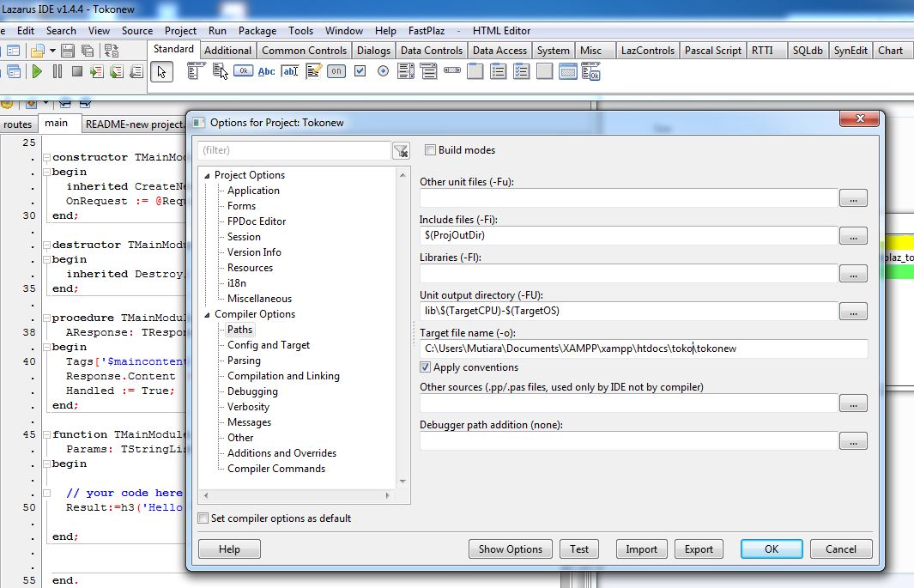Click the Cancel button
The height and width of the screenshot is (588, 914).
coord(840,549)
